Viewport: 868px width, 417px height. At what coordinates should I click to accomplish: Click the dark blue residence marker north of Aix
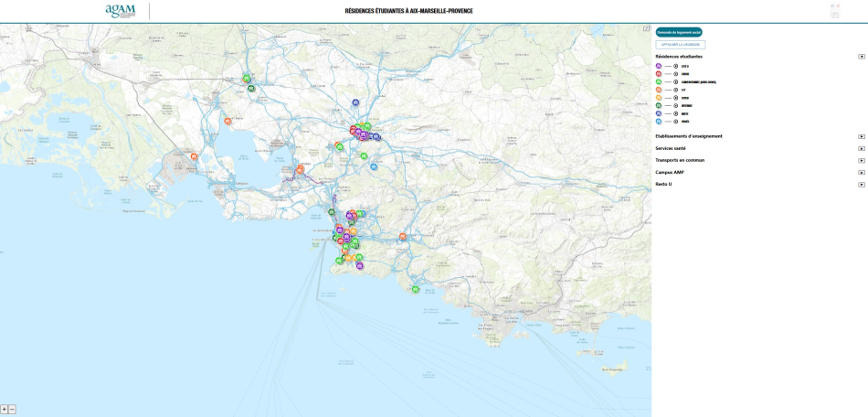[x=355, y=102]
